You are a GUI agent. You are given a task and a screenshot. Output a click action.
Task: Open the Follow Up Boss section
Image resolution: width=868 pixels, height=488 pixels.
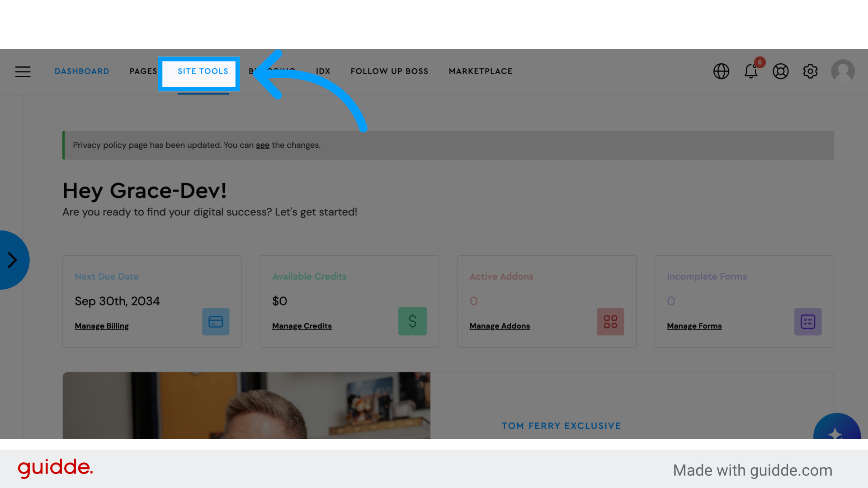click(389, 71)
